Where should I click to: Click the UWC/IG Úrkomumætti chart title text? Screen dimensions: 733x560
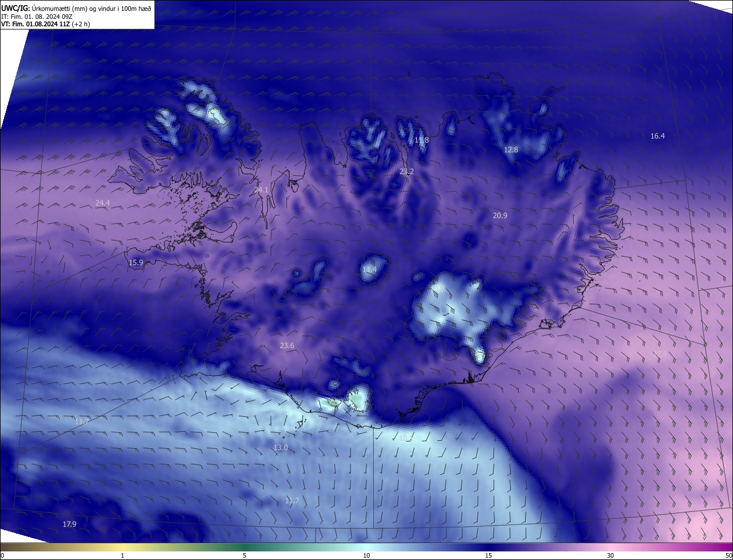(x=76, y=7)
